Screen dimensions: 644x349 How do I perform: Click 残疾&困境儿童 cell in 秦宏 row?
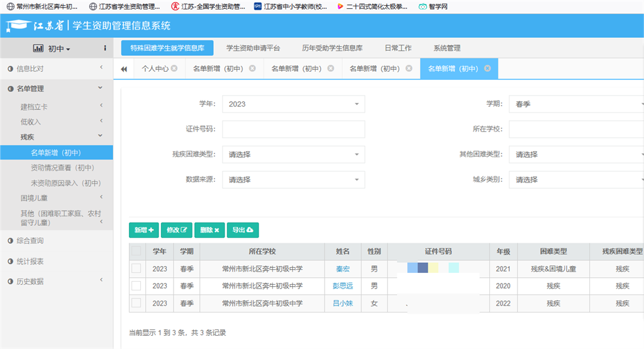[553, 269]
